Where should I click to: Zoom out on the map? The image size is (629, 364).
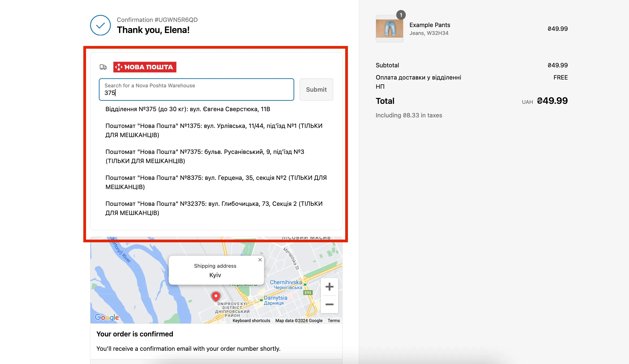(329, 305)
